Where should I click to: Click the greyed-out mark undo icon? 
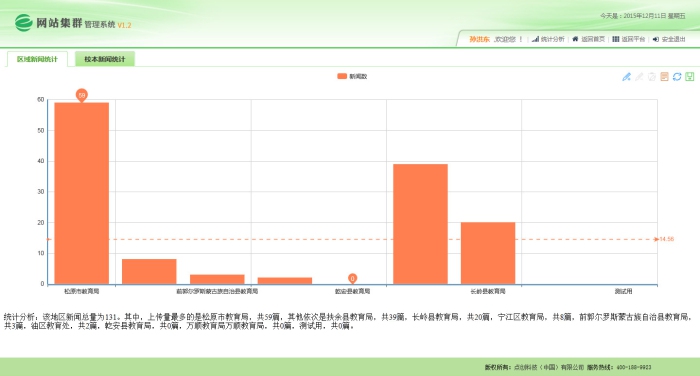pyautogui.click(x=639, y=77)
